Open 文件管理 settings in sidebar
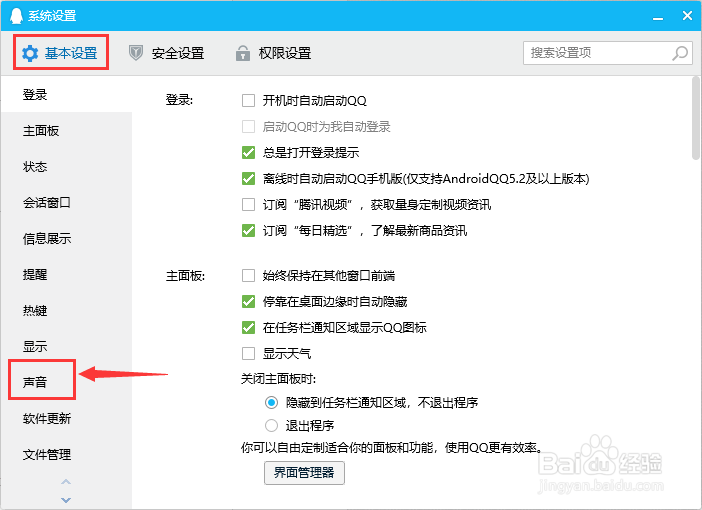Viewport: 702px width, 510px height. [x=66, y=454]
